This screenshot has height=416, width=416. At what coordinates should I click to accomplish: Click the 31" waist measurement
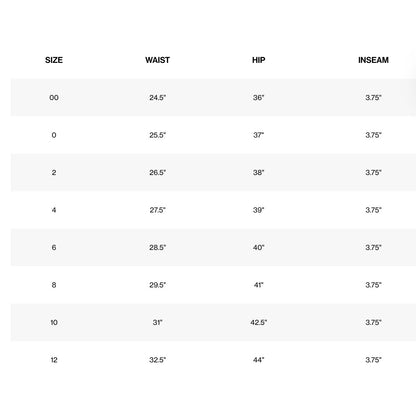(x=157, y=323)
